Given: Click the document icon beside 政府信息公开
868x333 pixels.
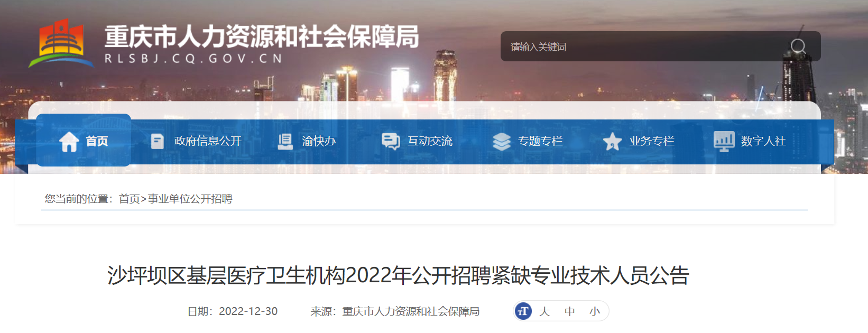Looking at the screenshot, I should 157,141.
